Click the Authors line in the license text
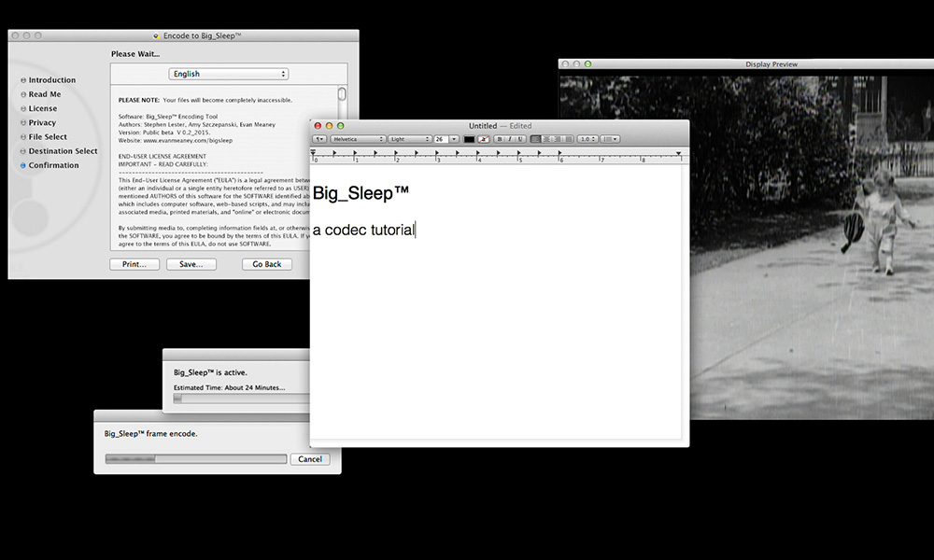Image resolution: width=934 pixels, height=560 pixels. pyautogui.click(x=197, y=125)
